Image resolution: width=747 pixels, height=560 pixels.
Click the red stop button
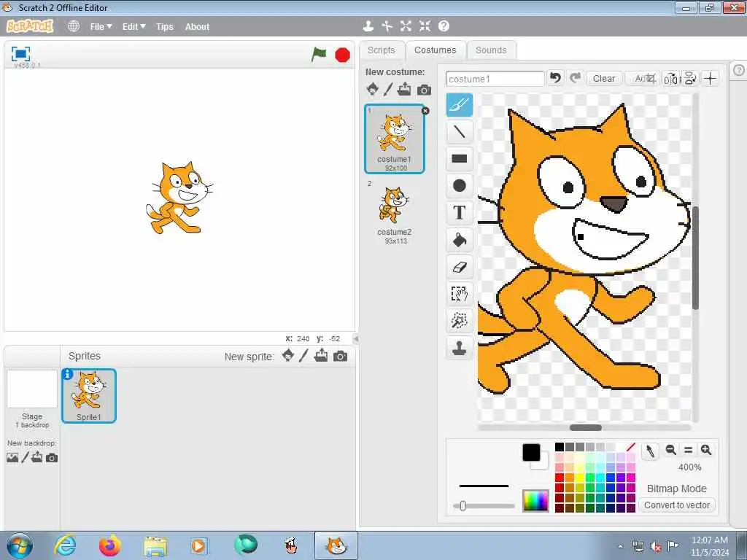tap(343, 55)
